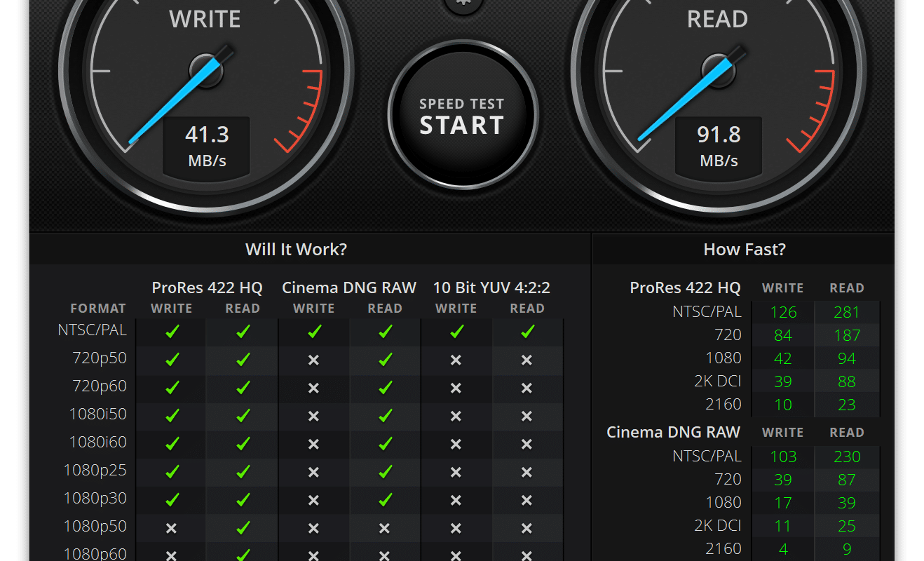Select the 91.8 MB/s read readout

(718, 146)
